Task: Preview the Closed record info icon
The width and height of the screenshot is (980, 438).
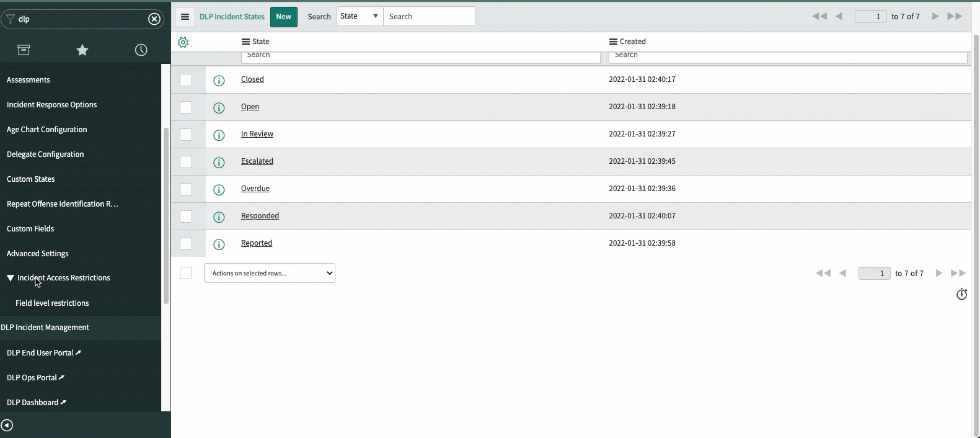Action: [x=219, y=81]
